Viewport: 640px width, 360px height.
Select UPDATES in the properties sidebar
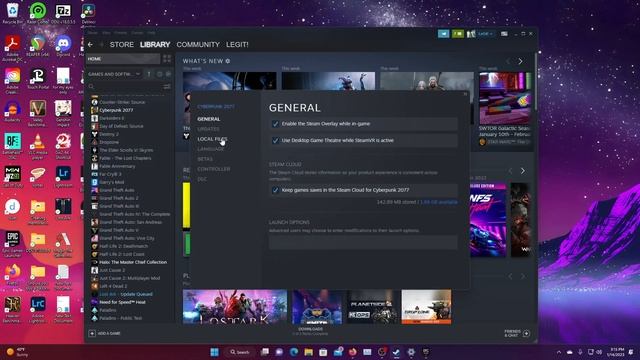point(208,129)
